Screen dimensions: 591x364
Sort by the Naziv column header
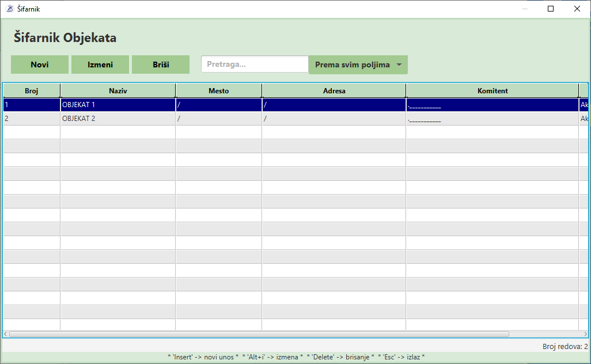(x=118, y=90)
